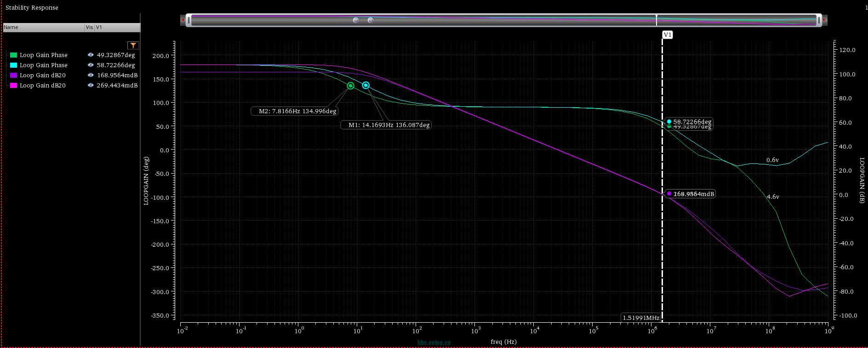This screenshot has height=348, width=868.
Task: Toggle visibility eye for 49.32867deg phase trace
Action: tap(91, 55)
